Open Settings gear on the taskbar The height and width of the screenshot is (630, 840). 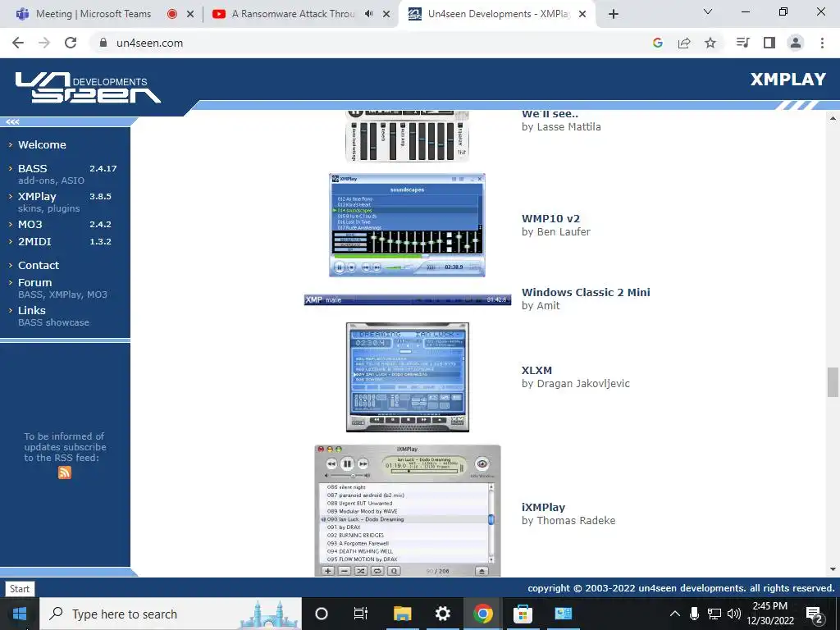coord(442,614)
